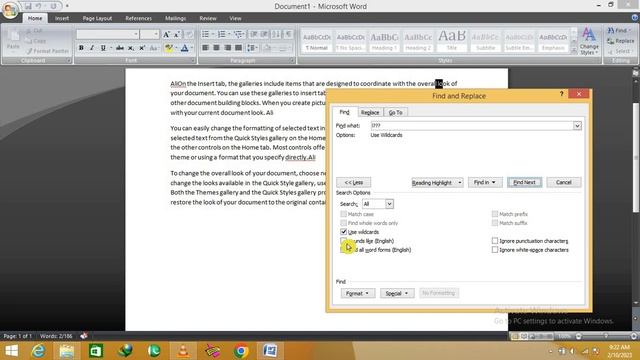Open the Search direction All dropdown
This screenshot has height=360, width=640.
click(x=389, y=204)
